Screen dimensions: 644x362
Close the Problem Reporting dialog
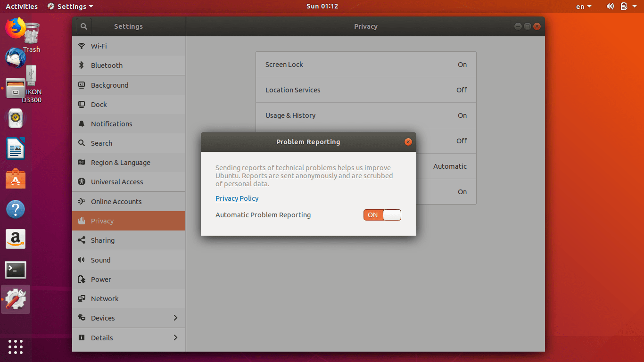(408, 142)
